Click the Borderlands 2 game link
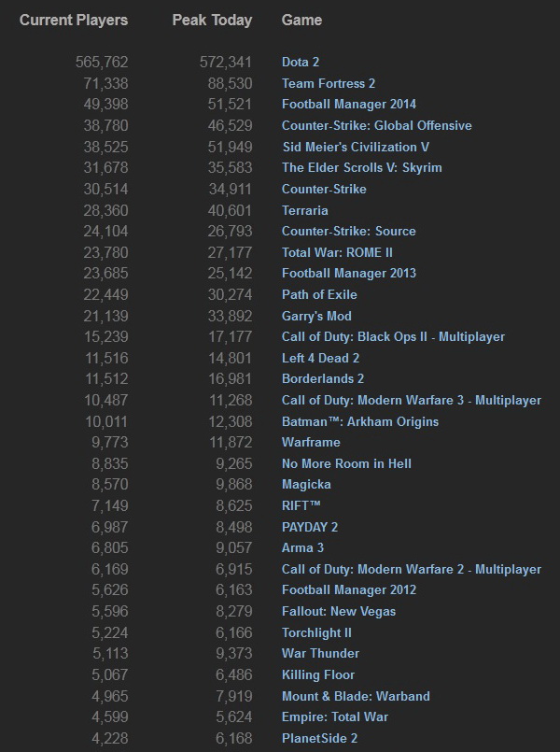 [x=323, y=378]
